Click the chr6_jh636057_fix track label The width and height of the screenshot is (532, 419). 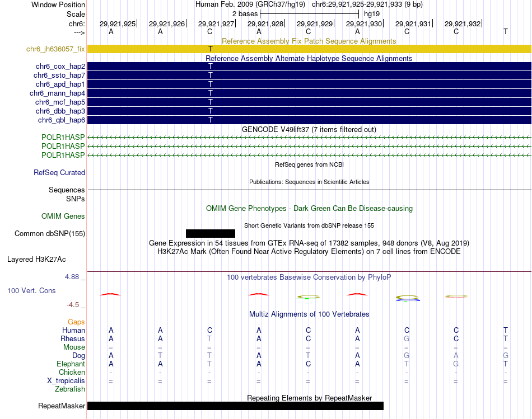click(55, 49)
